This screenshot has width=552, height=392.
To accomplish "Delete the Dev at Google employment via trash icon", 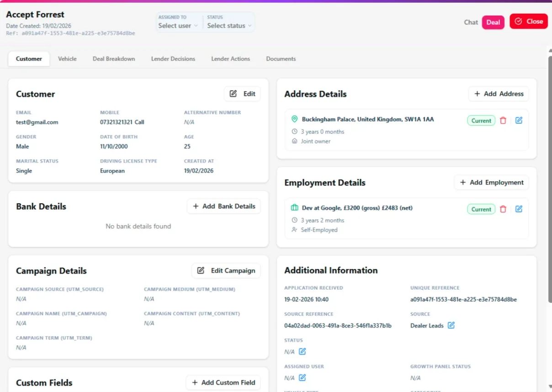I will click(x=503, y=209).
